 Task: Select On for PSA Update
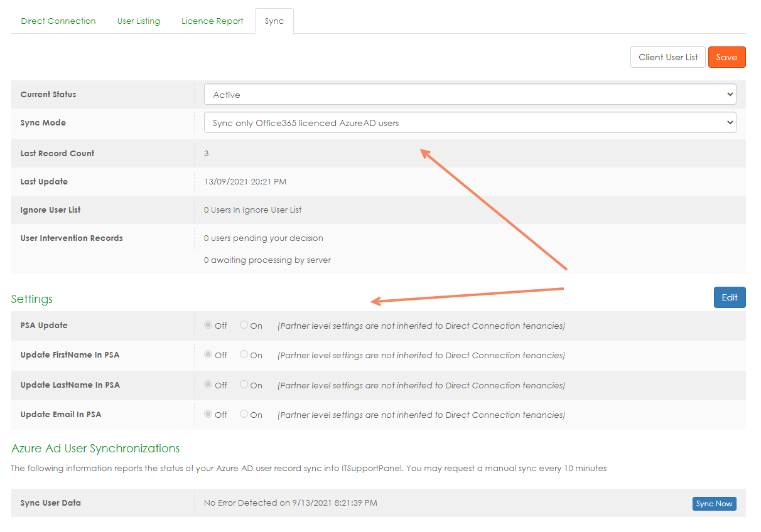244,325
